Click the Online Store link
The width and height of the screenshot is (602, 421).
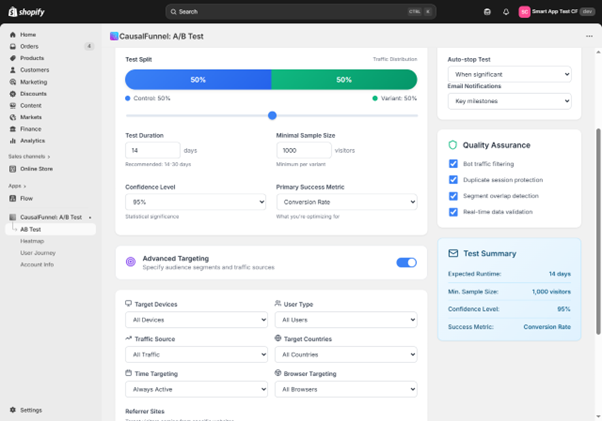click(36, 169)
